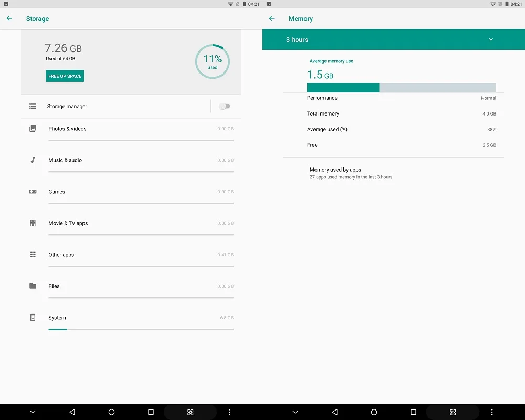The image size is (525, 420).
Task: Tap the Memory title text
Action: (x=301, y=19)
